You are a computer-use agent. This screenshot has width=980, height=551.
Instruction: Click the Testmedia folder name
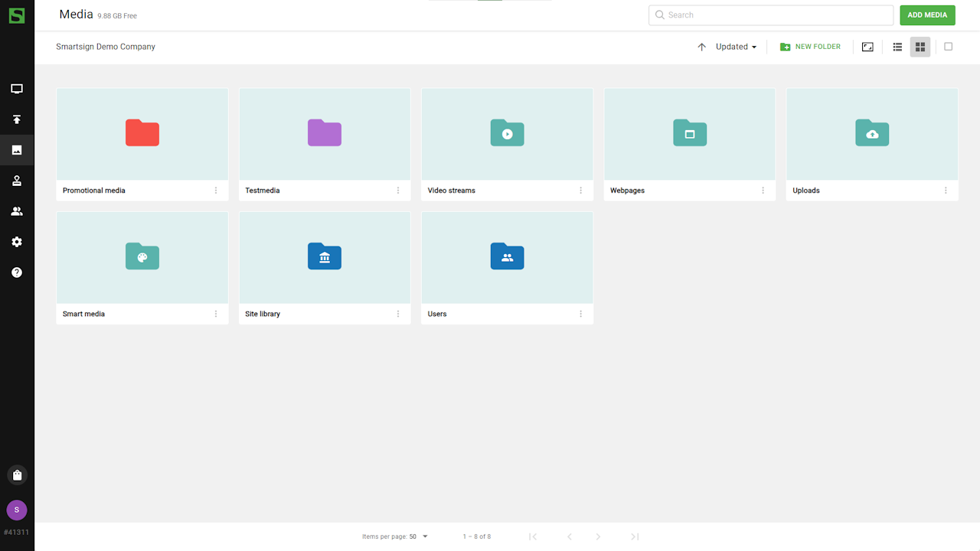click(263, 191)
